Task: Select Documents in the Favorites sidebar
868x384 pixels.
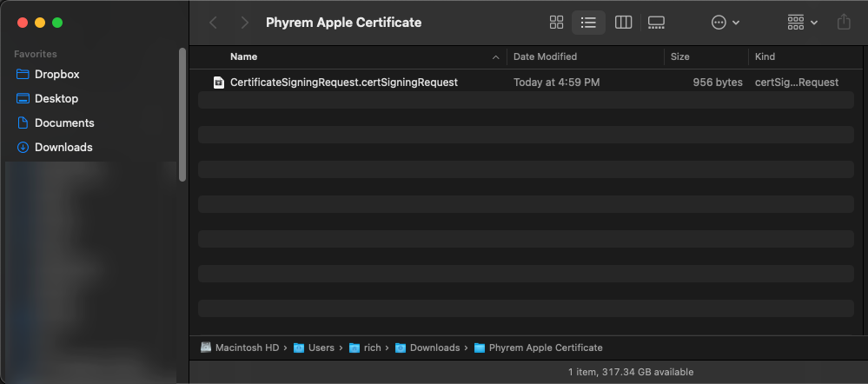Action: (x=63, y=123)
